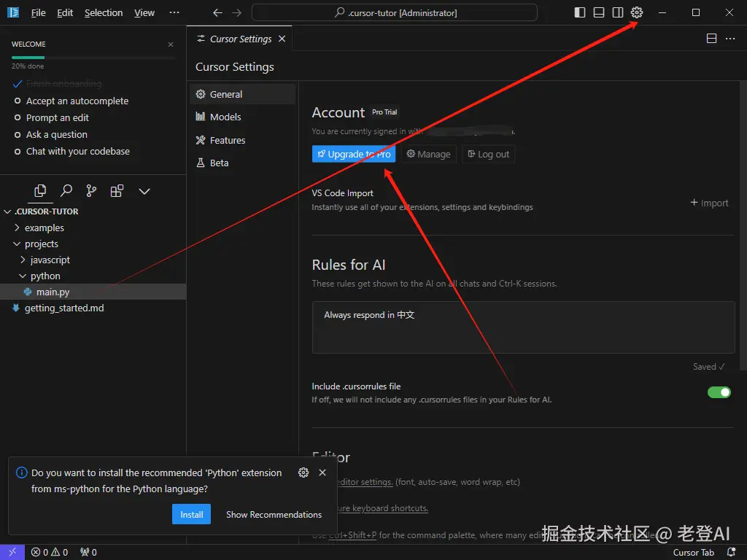Click Prompt an edit onboarding step
The image size is (747, 560).
(x=52, y=117)
